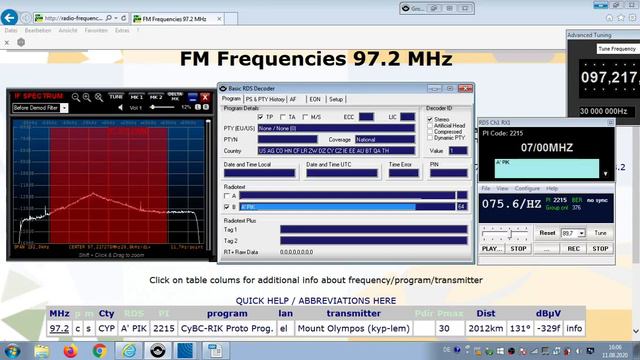Toggle the TP checkbox

pyautogui.click(x=260, y=117)
